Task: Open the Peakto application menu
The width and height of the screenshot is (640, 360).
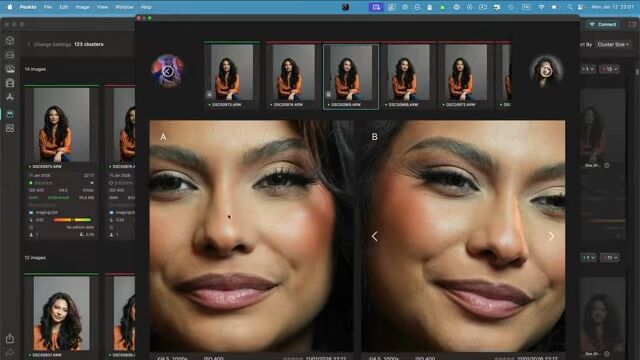Action: [x=28, y=7]
